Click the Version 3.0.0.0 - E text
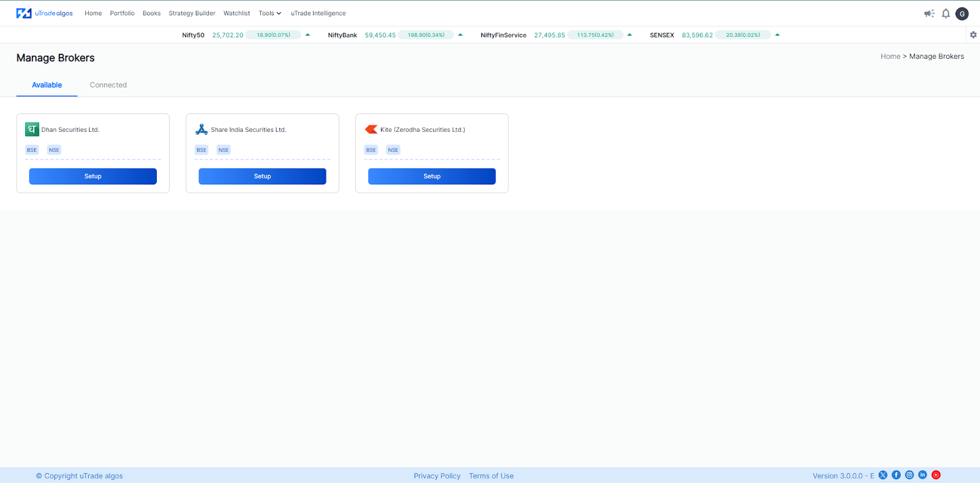 click(x=843, y=476)
